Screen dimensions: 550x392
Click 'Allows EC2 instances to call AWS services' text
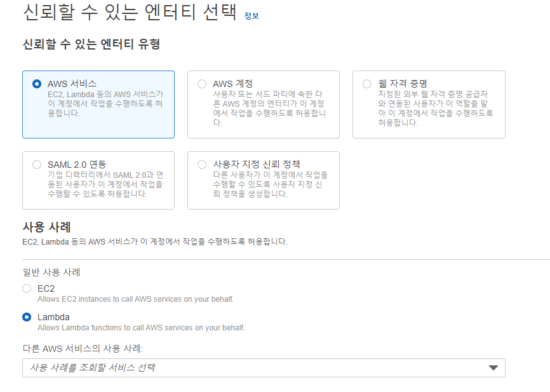pos(135,299)
